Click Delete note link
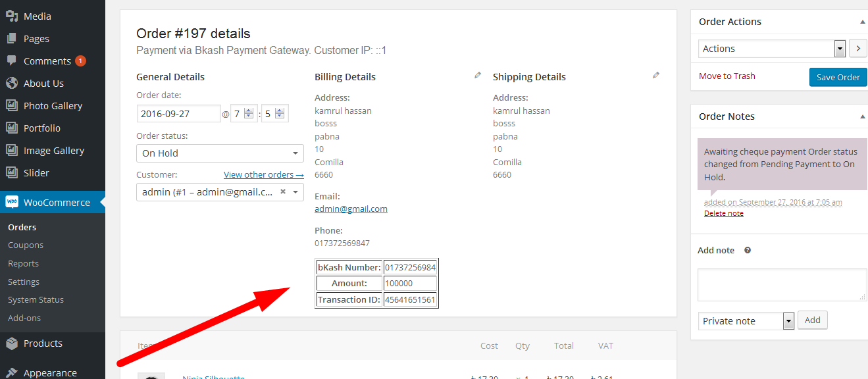Image resolution: width=868 pixels, height=379 pixels. click(723, 213)
